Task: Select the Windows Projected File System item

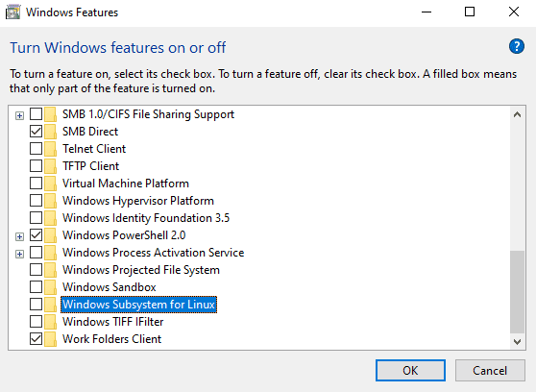Action: point(141,270)
